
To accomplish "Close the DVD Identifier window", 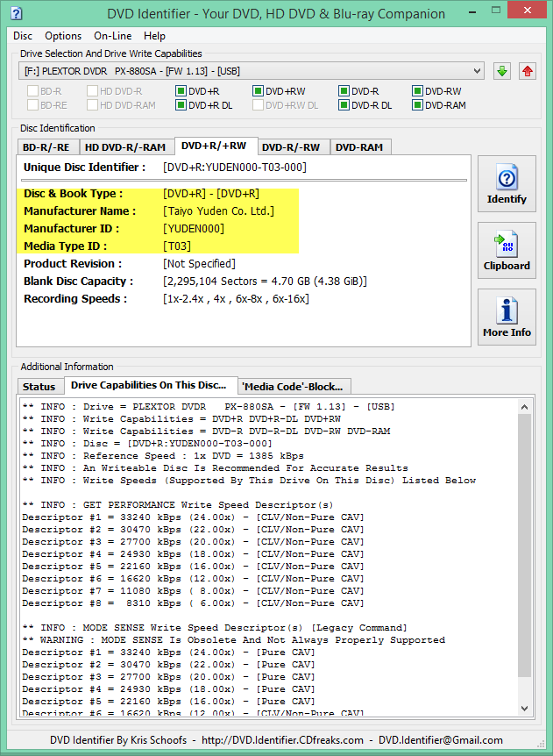I will 526,11.
